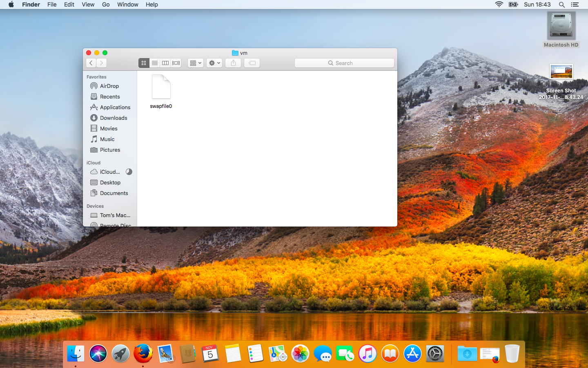Click the battery status icon

[x=513, y=4]
